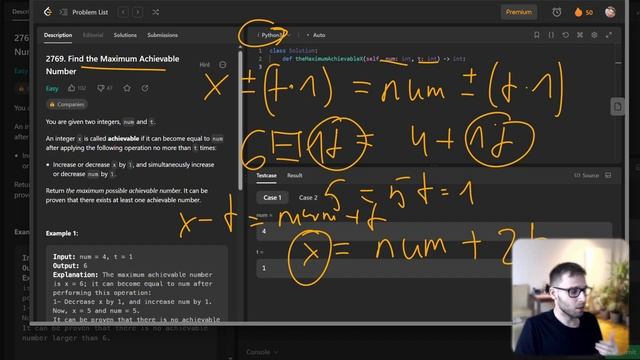Click the icon next to Hint
The width and height of the screenshot is (640, 360).
click(222, 64)
